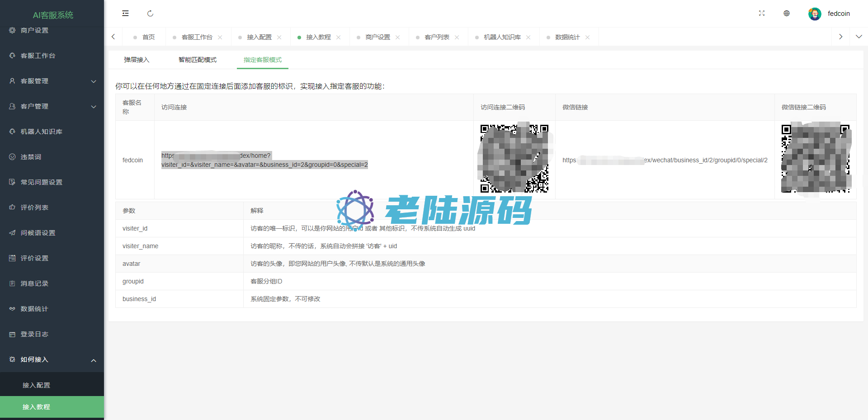Go to 违禁词 in the sidebar
Screen dimensions: 868x420
[x=31, y=157]
